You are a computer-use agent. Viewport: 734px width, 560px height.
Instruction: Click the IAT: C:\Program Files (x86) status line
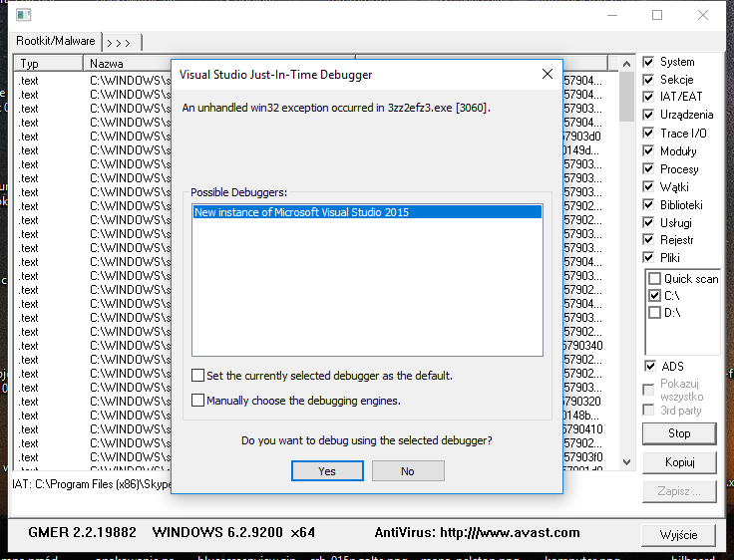click(92, 484)
